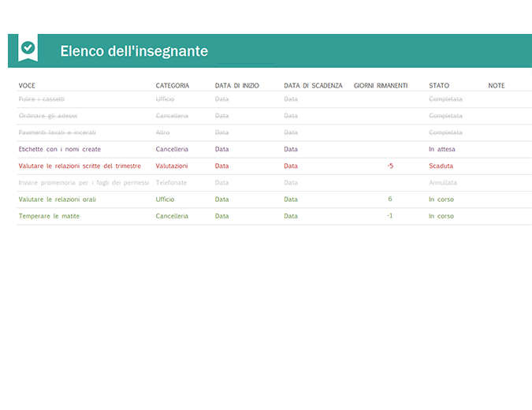Click the DATA DI INIZIO column header
This screenshot has height=410, width=532.
236,85
